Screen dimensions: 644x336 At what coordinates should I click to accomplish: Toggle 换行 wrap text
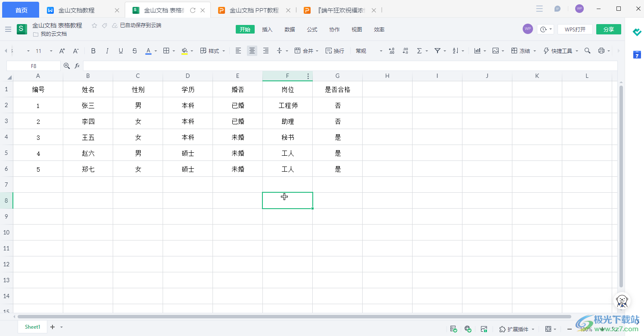(x=335, y=51)
